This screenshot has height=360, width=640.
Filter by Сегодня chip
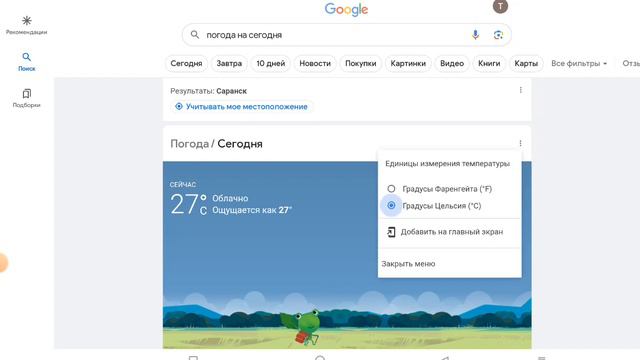point(186,64)
